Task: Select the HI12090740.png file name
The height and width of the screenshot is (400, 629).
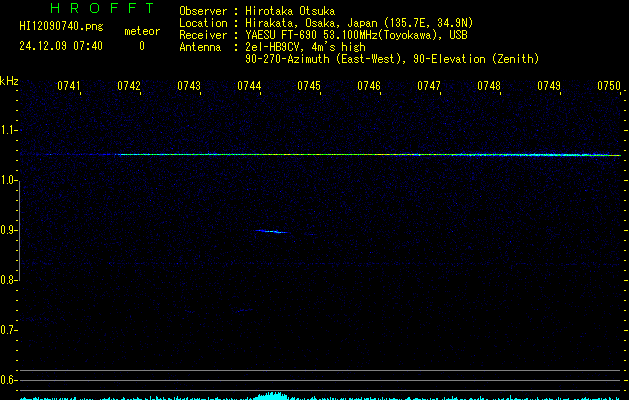Action: (61, 27)
